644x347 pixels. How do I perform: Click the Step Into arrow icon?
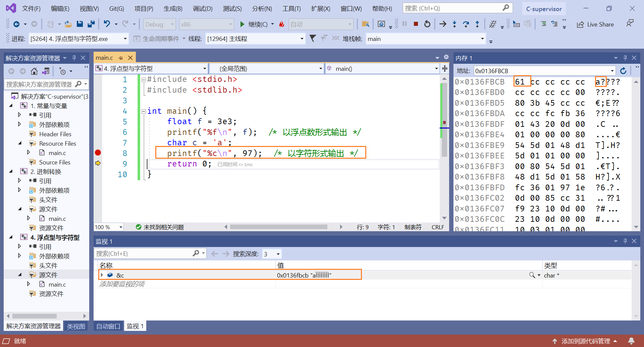click(x=454, y=24)
